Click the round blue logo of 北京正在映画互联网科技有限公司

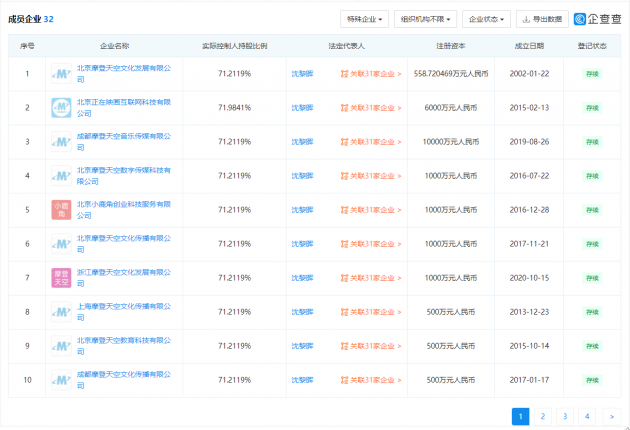coord(61,108)
